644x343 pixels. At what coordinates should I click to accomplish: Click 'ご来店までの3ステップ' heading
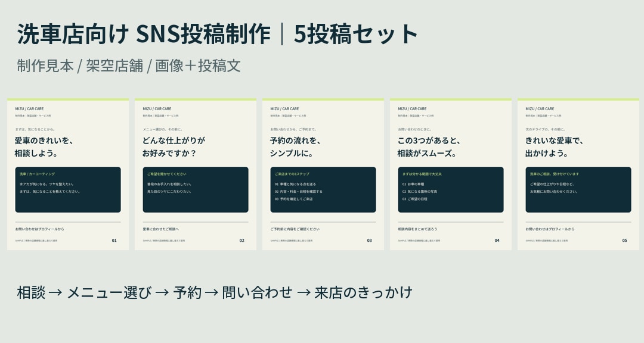click(292, 174)
